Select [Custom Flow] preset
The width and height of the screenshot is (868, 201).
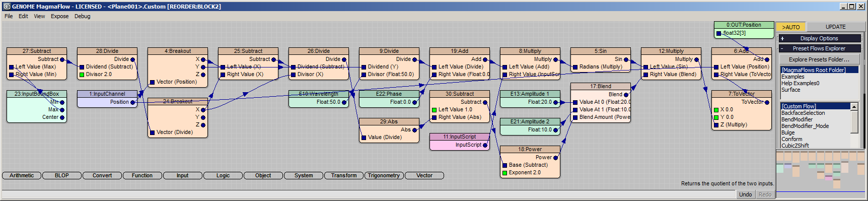[815, 106]
